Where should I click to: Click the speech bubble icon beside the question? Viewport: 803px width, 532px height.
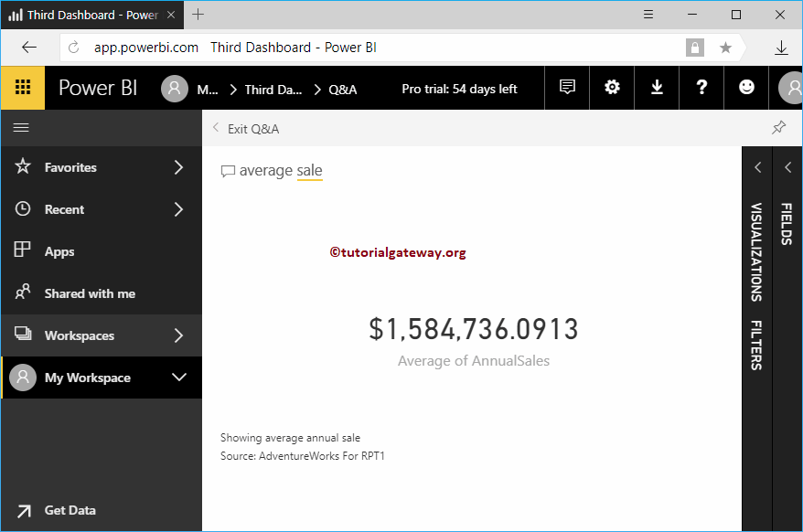[x=228, y=170]
